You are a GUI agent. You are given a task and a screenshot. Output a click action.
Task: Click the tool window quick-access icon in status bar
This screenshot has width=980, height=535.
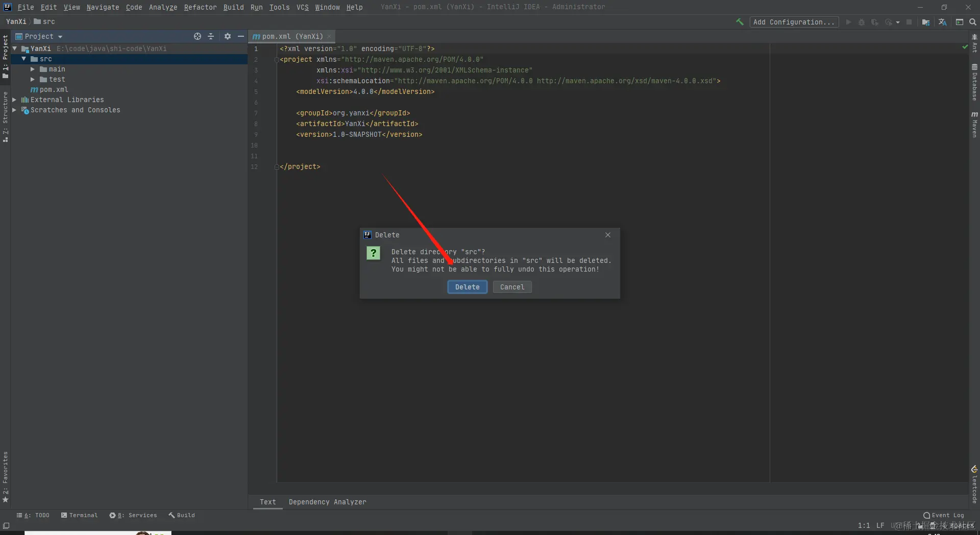[6, 525]
